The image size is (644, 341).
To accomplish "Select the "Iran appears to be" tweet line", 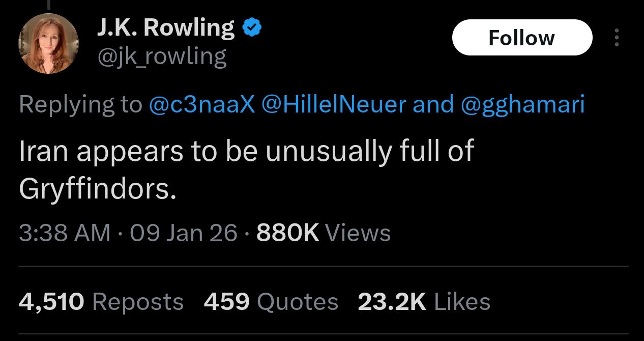I will (x=246, y=152).
